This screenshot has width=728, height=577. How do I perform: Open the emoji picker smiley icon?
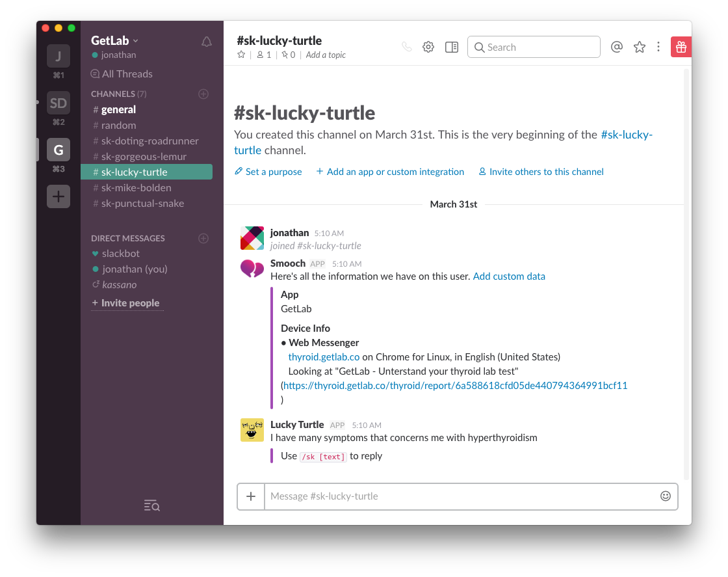point(665,496)
